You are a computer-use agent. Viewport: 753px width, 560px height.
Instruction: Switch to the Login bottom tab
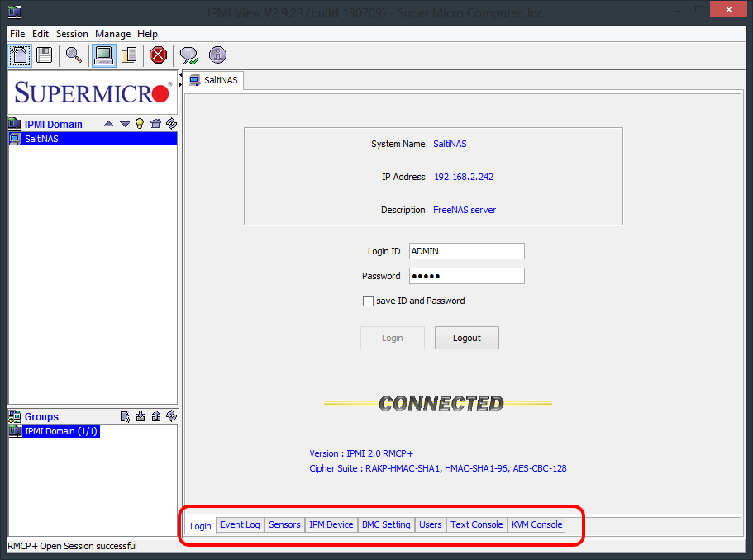200,526
